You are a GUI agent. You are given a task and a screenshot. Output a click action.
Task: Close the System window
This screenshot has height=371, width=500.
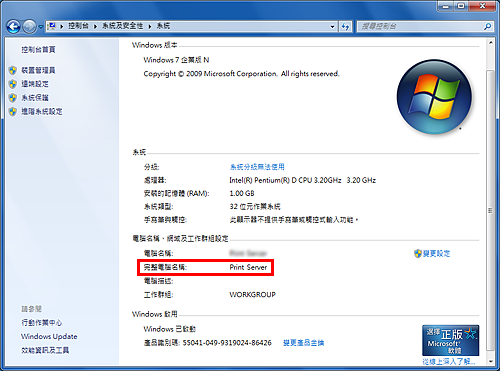click(x=483, y=6)
